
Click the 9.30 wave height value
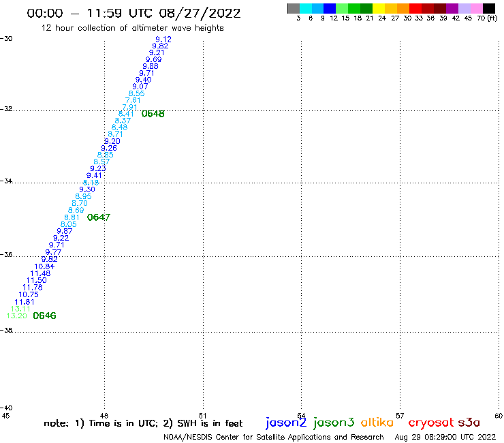(x=87, y=189)
